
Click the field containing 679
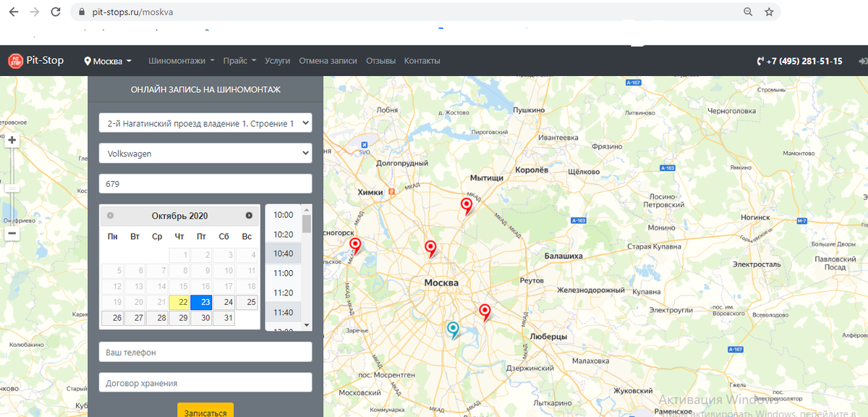[x=205, y=184]
